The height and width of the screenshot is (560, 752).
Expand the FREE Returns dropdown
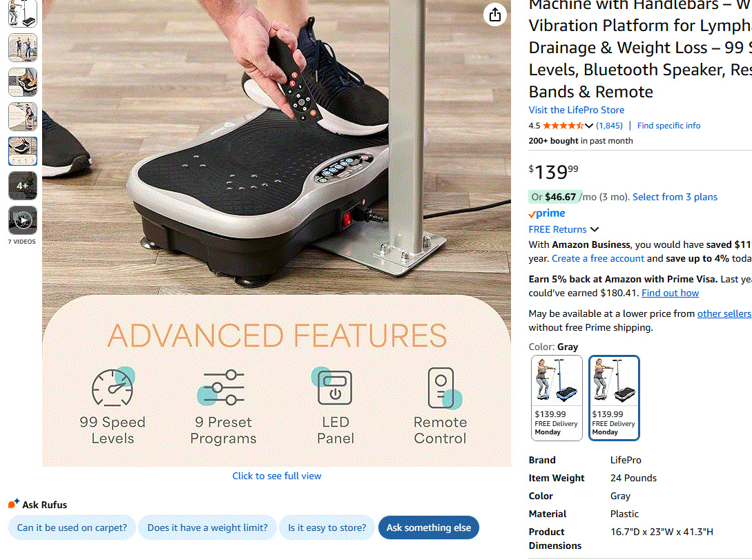point(563,229)
